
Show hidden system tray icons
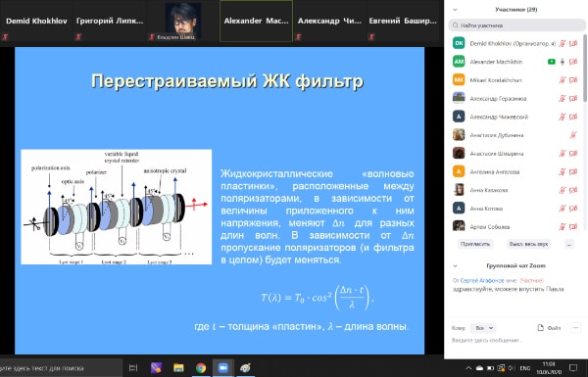(x=468, y=368)
